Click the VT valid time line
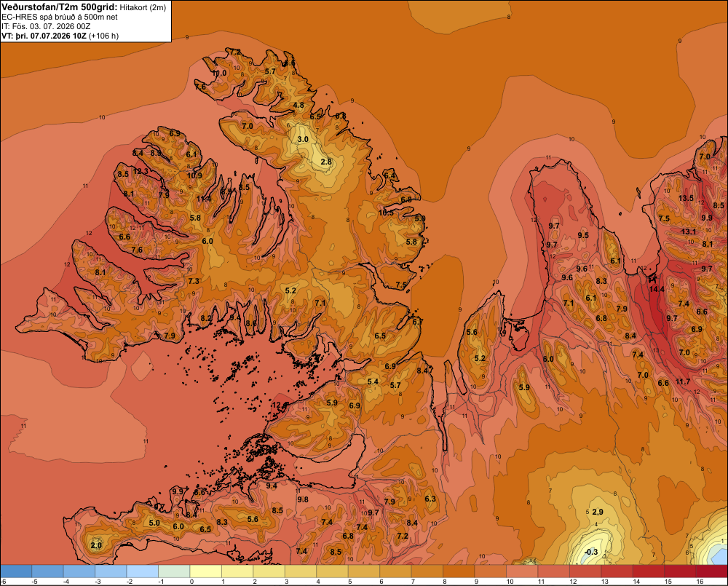This screenshot has height=586, width=728. pyautogui.click(x=60, y=36)
